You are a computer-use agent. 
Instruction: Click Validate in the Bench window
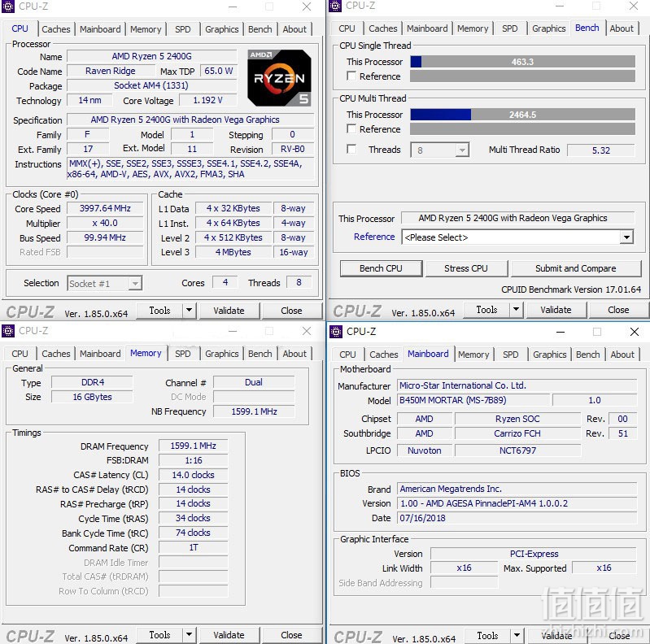(556, 310)
